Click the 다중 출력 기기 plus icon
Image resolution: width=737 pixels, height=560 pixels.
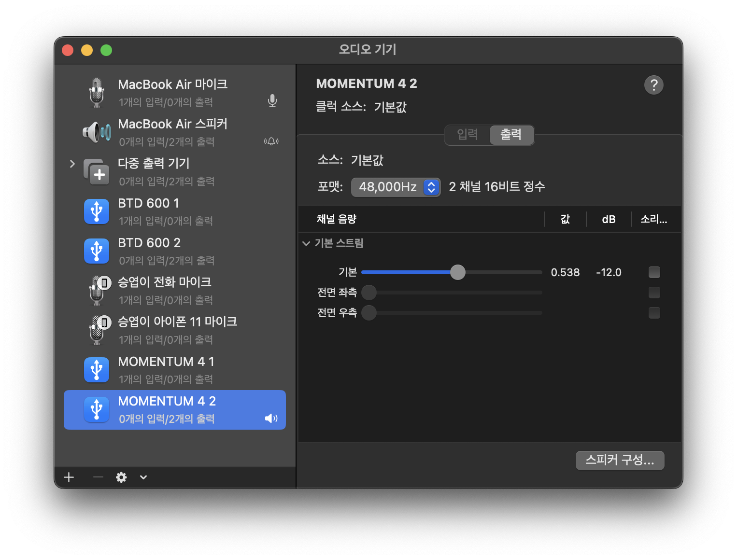pos(97,172)
